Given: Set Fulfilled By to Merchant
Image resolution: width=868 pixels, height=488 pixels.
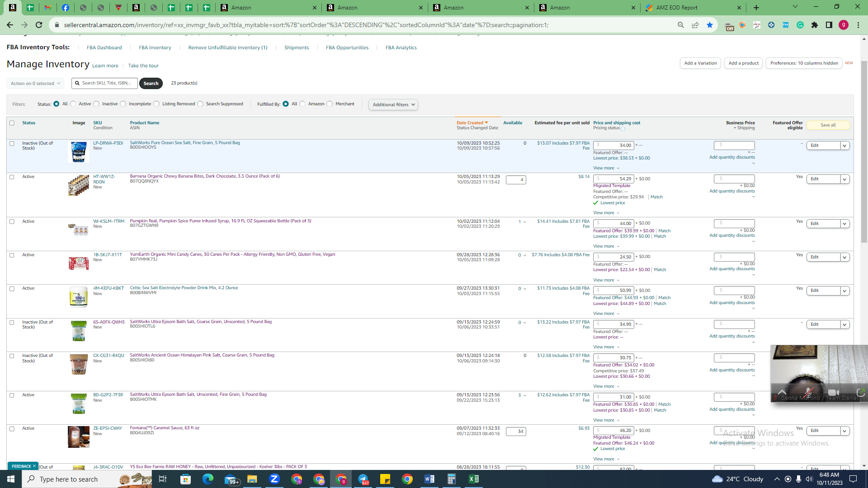Looking at the screenshot, I should point(330,104).
